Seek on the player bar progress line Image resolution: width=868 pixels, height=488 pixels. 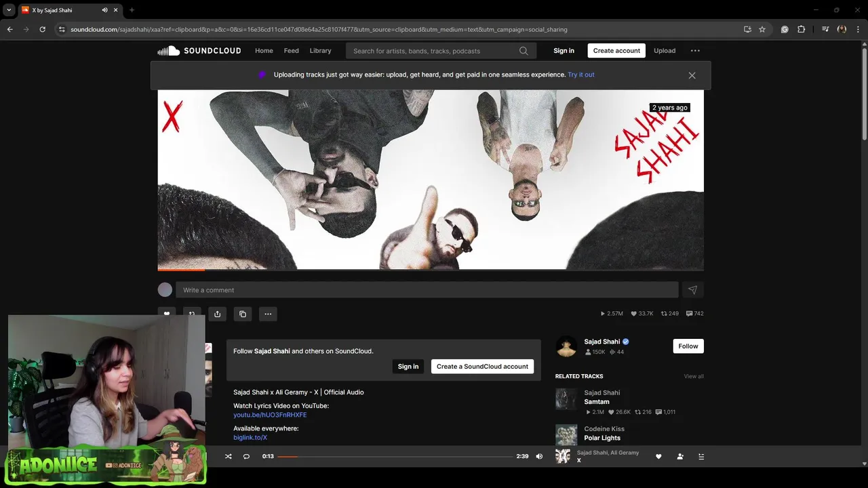395,457
